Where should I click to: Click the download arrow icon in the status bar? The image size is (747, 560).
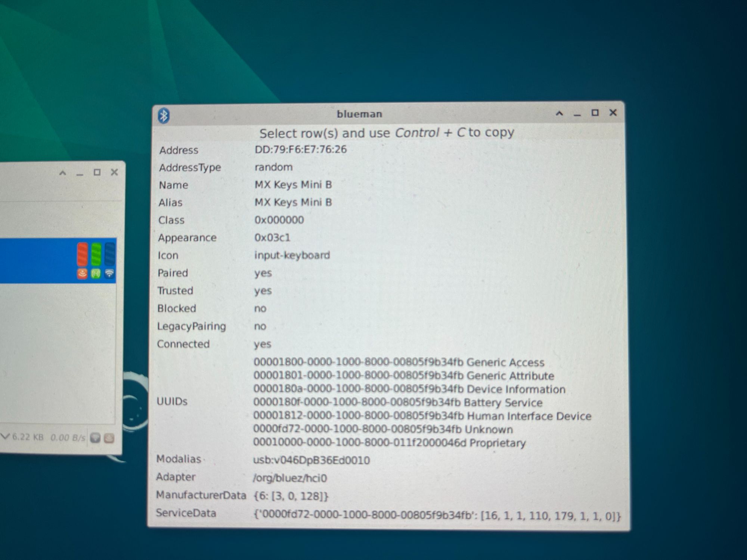5,436
